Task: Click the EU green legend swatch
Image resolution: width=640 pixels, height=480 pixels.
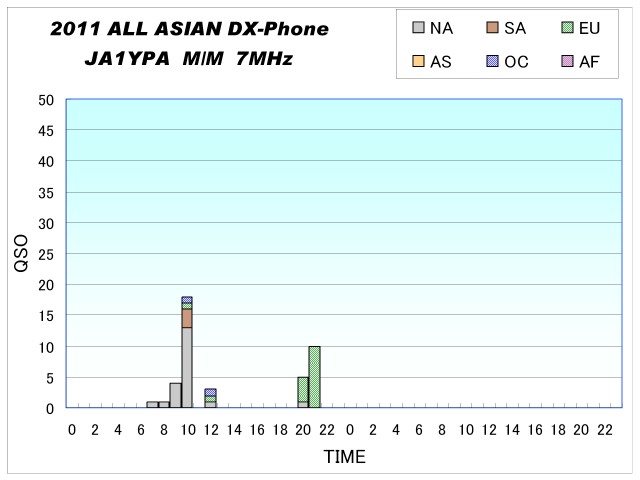Action: [x=567, y=27]
